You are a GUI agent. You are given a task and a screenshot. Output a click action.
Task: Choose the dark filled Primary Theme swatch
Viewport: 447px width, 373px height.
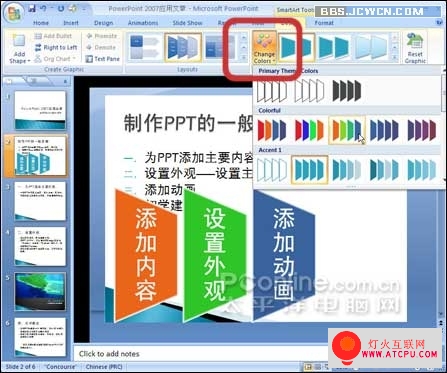(x=347, y=91)
